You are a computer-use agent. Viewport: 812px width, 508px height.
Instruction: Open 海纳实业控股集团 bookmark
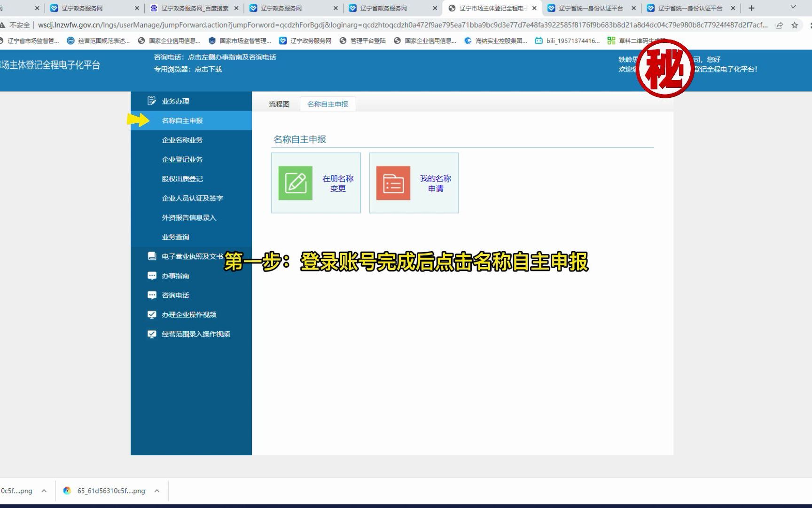coord(496,41)
